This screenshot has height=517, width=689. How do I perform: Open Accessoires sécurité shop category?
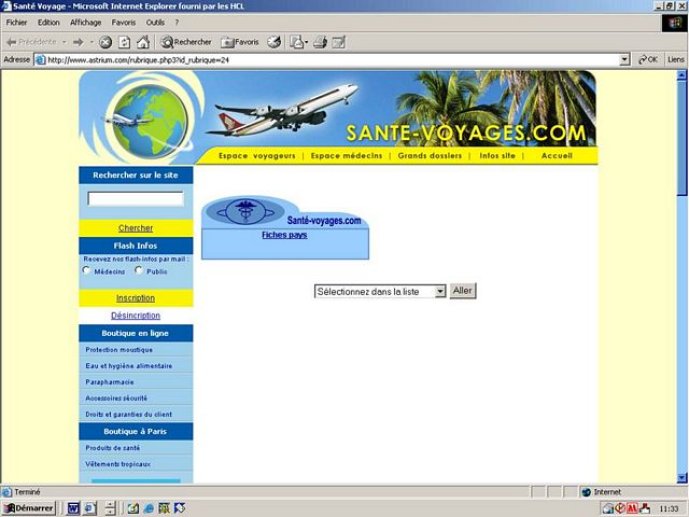click(x=116, y=398)
